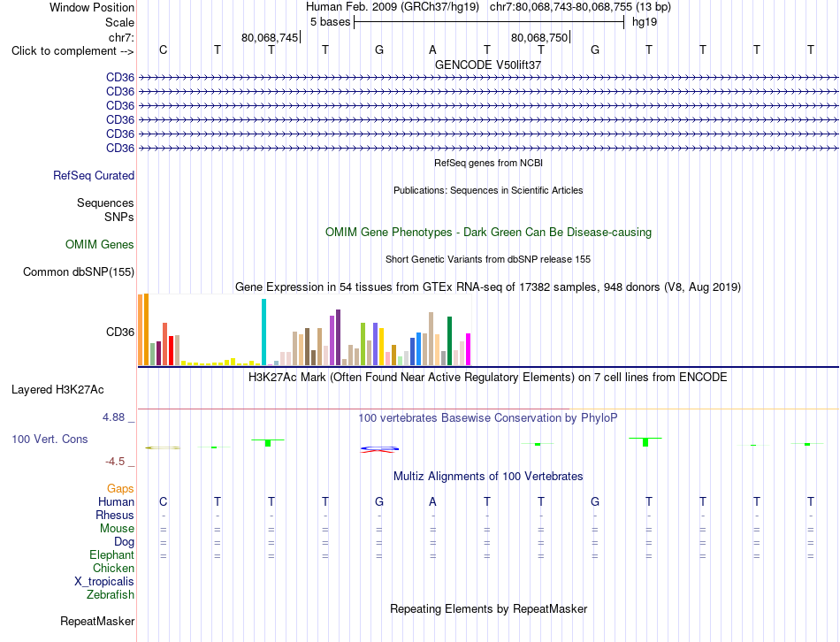Click the 80,068,745 ruler position label

pos(270,37)
